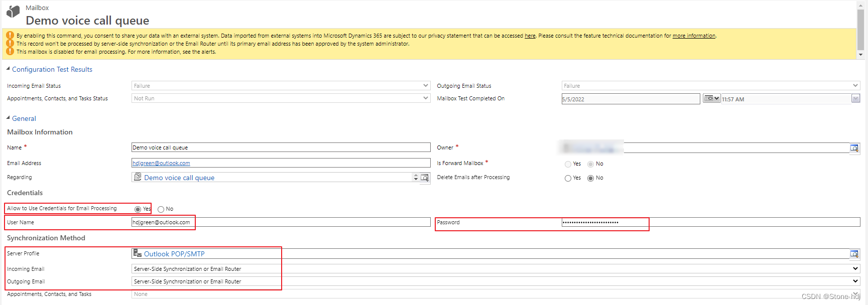Click the warning icon beside privacy consent message
Image resolution: width=868 pixels, height=305 pixels.
click(x=10, y=36)
